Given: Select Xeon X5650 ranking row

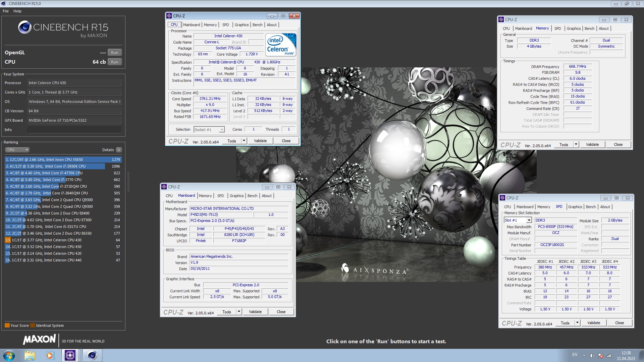Looking at the screenshot, I should click(x=63, y=160).
